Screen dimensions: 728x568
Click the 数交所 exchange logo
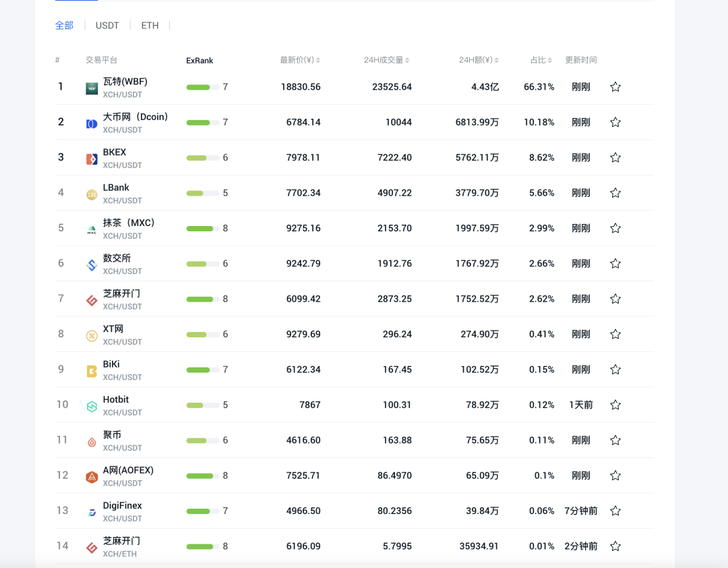(92, 265)
